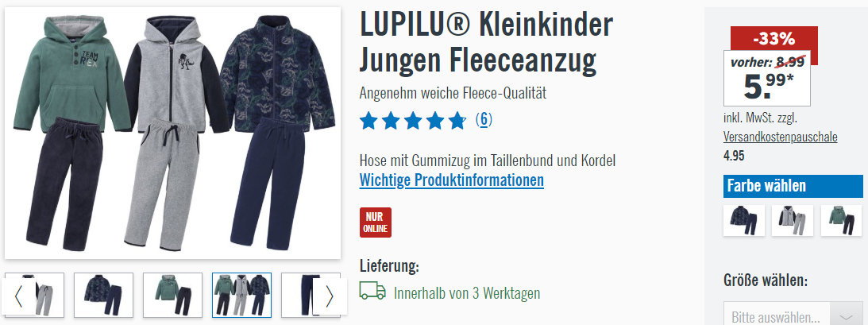The height and width of the screenshot is (325, 868).
Task: Click the size dropdown chevron arrow
Action: (846, 317)
